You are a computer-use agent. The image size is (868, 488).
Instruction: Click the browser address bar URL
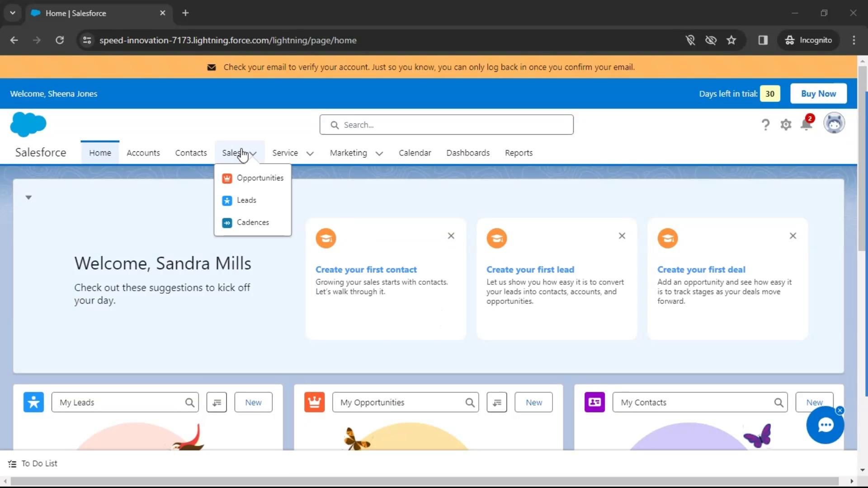click(228, 40)
